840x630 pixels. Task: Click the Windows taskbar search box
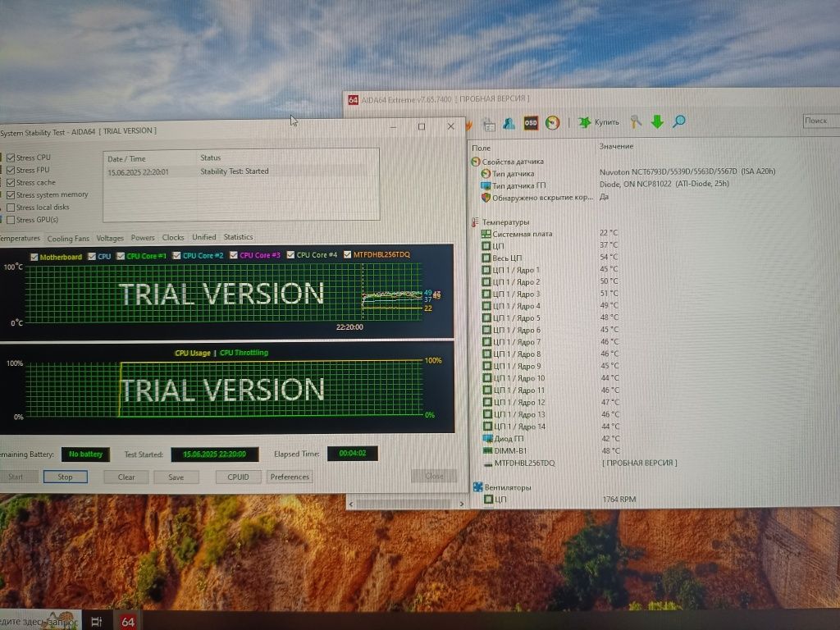point(41,622)
